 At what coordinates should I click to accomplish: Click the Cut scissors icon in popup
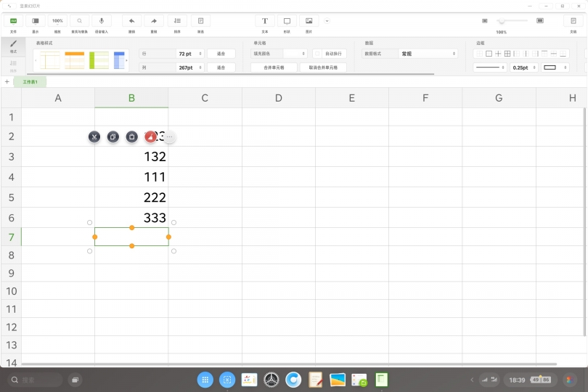pos(94,137)
